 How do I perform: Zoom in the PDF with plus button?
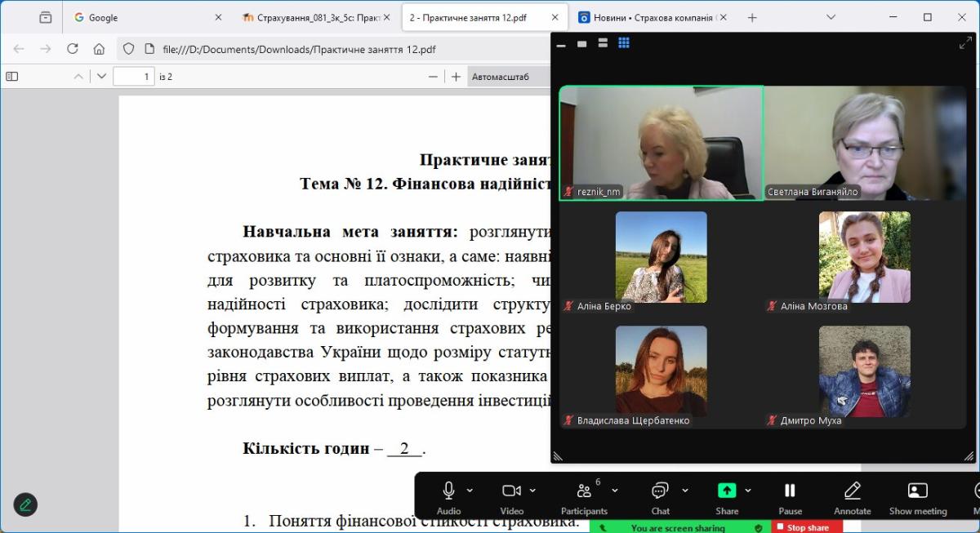point(457,77)
